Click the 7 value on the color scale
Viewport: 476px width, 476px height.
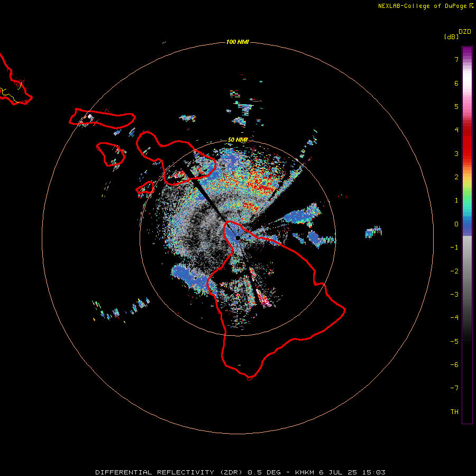456,59
